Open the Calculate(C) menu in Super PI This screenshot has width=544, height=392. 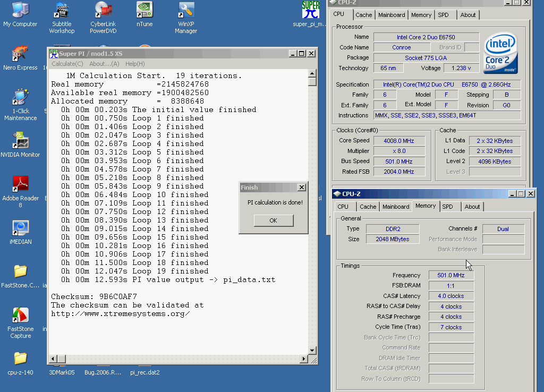pos(67,64)
